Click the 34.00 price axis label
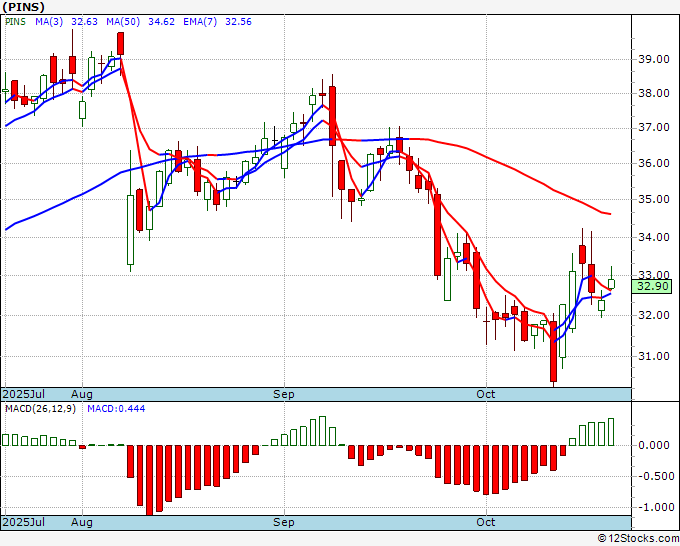The width and height of the screenshot is (680, 546). tap(654, 237)
